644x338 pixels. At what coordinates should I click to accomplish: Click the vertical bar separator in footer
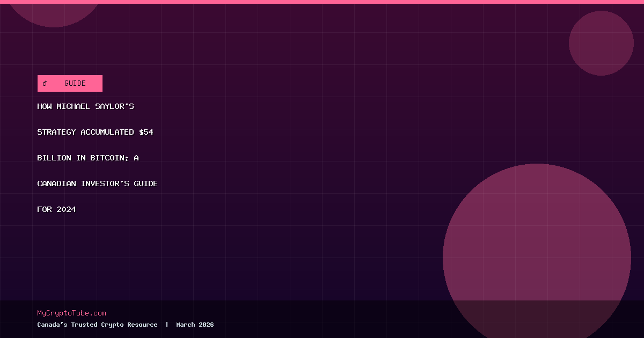pyautogui.click(x=167, y=325)
